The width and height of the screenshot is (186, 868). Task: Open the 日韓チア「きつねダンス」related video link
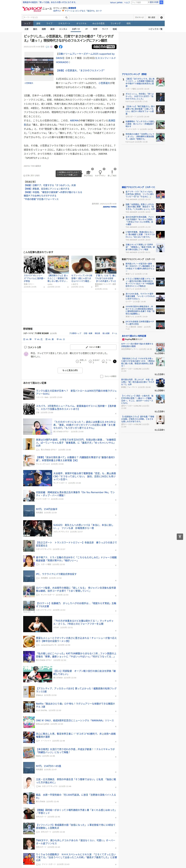[50, 185]
